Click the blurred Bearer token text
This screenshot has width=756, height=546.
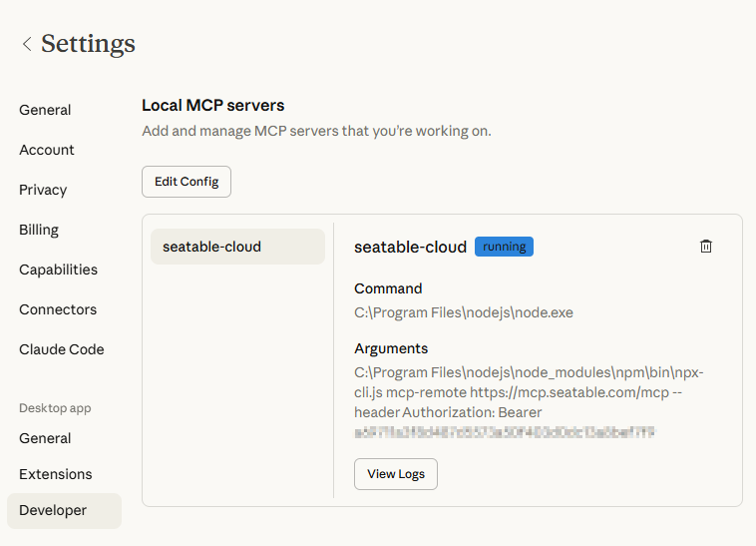pos(504,432)
